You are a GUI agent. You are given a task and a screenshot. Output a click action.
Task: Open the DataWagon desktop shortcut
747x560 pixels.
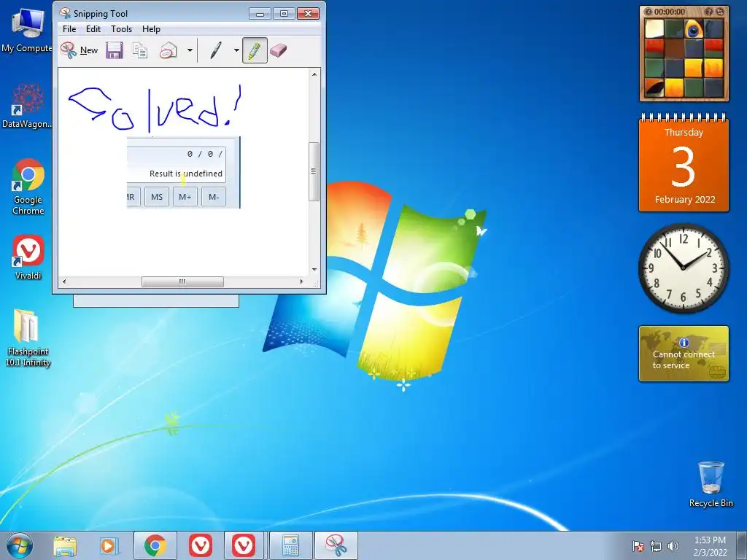[27, 106]
